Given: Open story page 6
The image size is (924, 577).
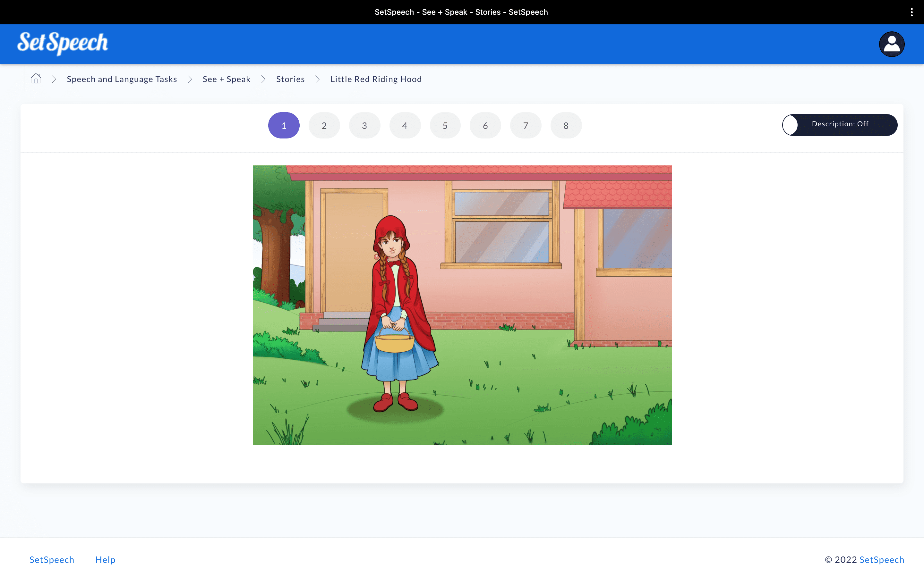Looking at the screenshot, I should tap(485, 126).
